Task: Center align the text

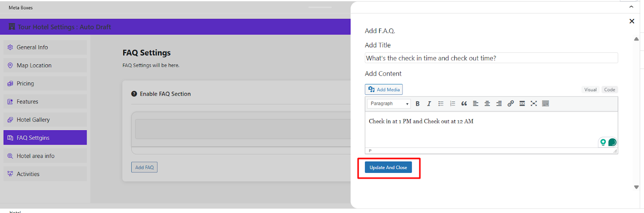Action: 487,104
